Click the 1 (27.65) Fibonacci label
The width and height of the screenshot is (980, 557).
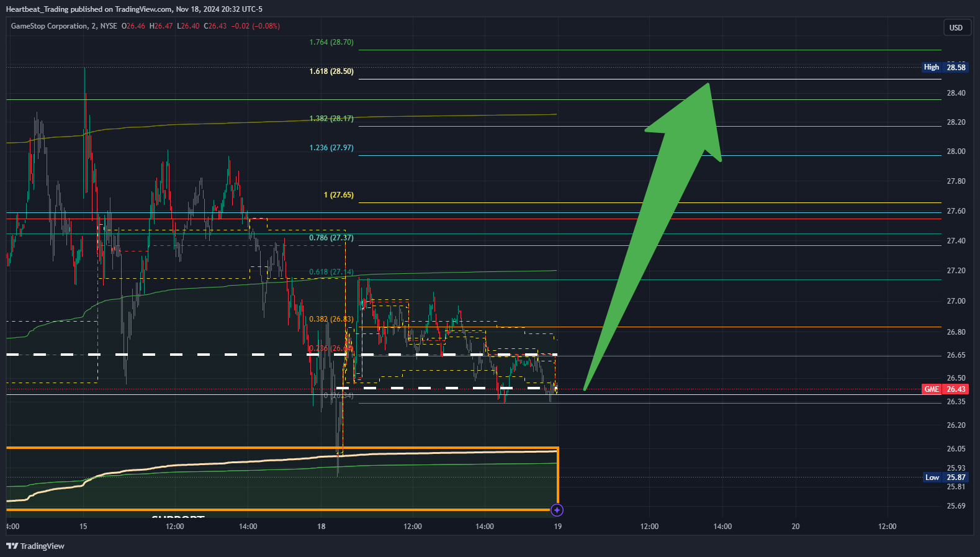(x=339, y=195)
